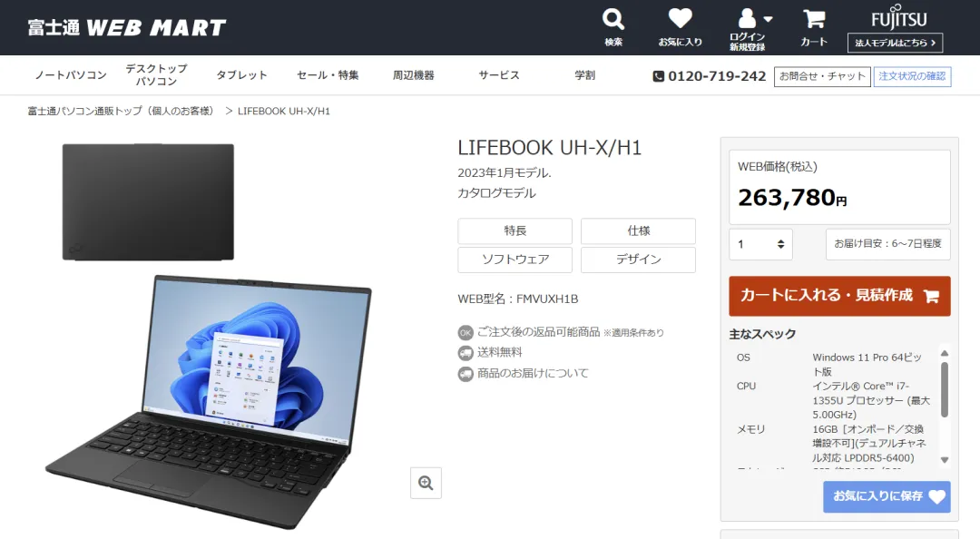Open the login and registration user icon
The height and width of the screenshot is (539, 980).
tap(746, 19)
